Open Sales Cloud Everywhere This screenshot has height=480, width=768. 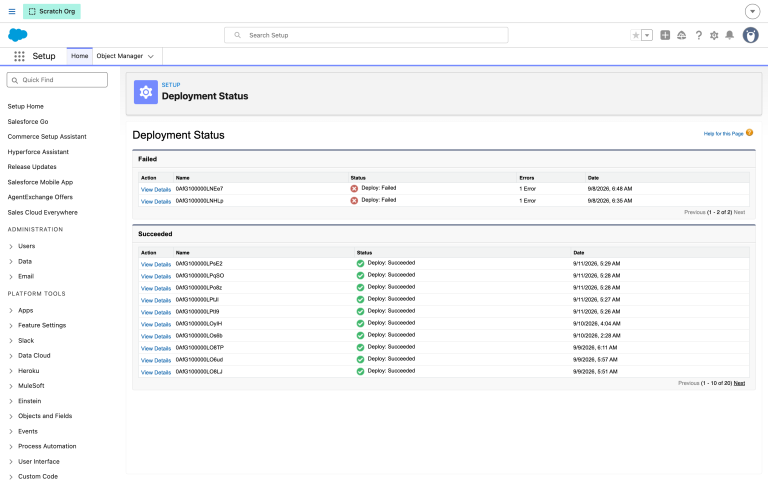(x=43, y=213)
